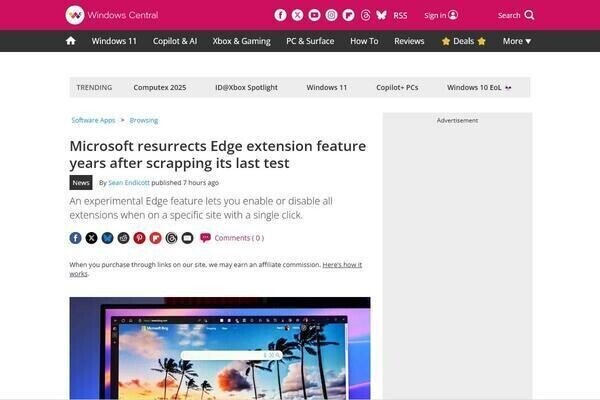The height and width of the screenshot is (400, 600).
Task: Open the Comments (0) link
Action: (239, 238)
